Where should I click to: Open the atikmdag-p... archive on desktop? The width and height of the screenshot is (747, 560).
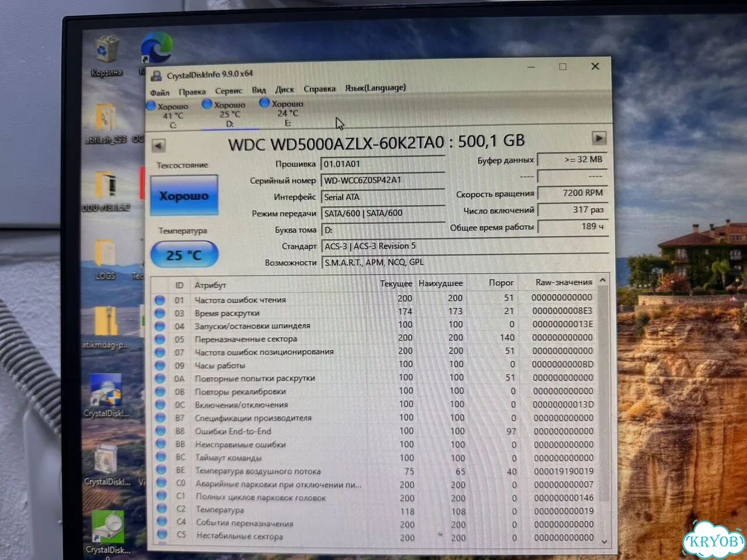coord(106,328)
